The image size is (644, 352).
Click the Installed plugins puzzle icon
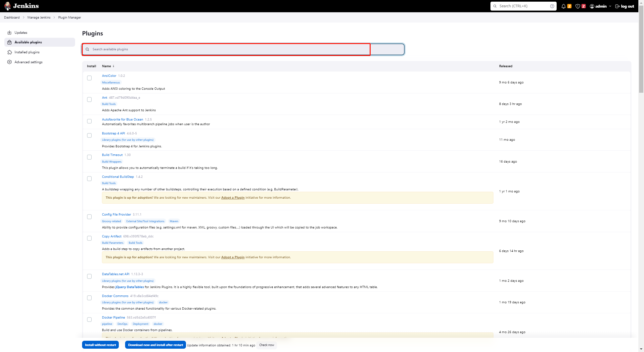click(10, 52)
